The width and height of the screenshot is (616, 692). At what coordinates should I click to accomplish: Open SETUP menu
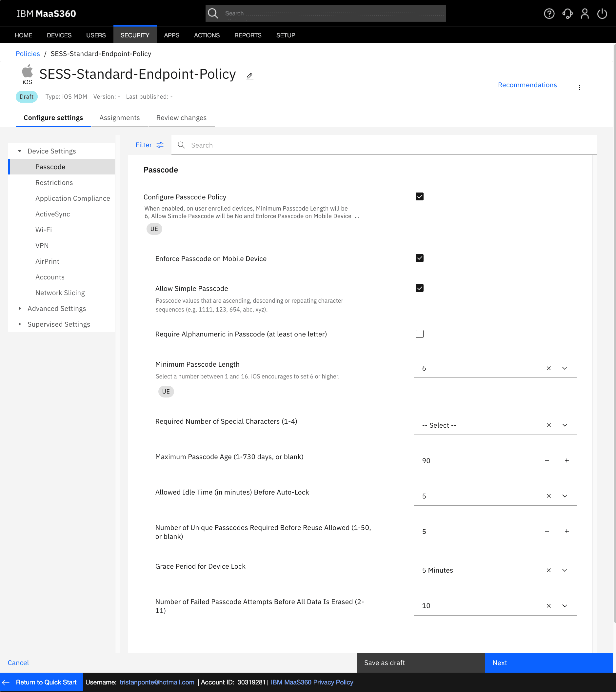point(286,35)
